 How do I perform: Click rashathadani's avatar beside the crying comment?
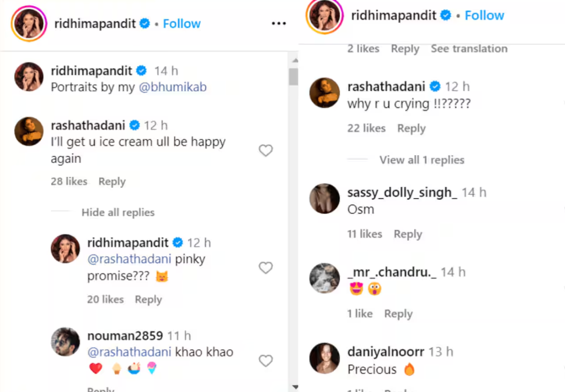pos(325,92)
